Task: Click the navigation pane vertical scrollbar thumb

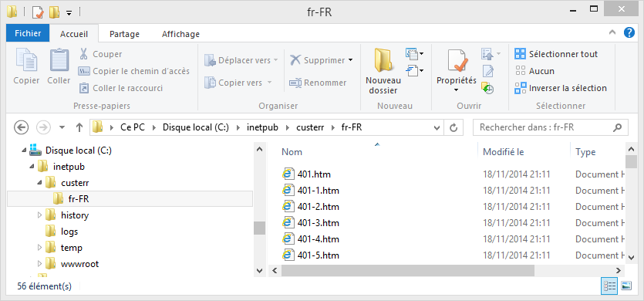Action: point(259,228)
